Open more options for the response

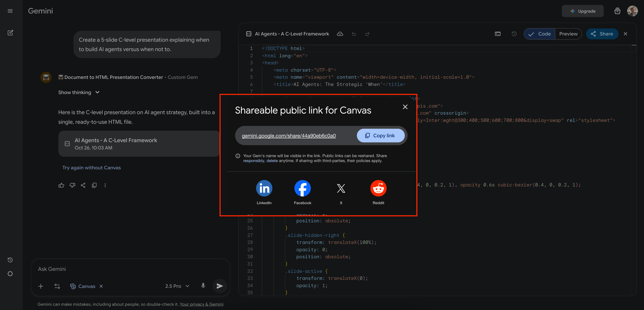(x=105, y=185)
